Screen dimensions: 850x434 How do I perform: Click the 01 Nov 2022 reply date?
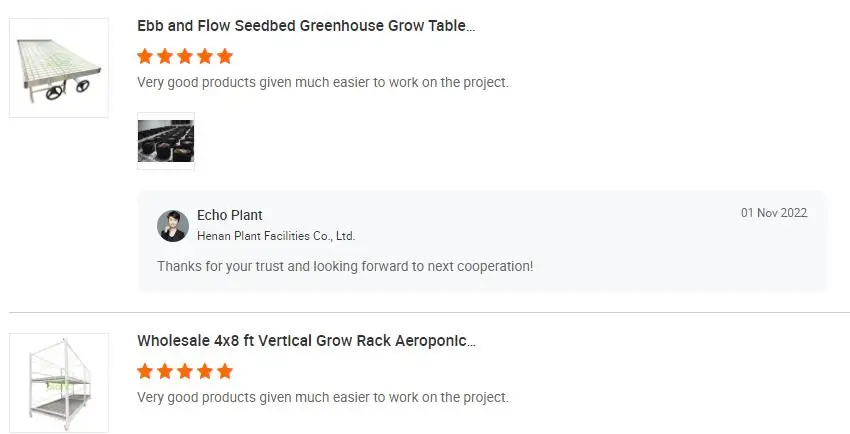coord(773,213)
